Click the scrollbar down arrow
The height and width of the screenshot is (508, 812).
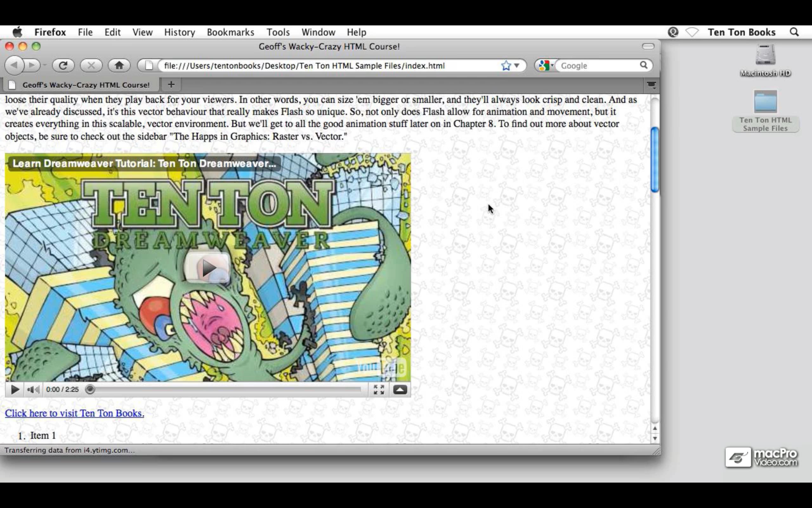[x=655, y=438]
